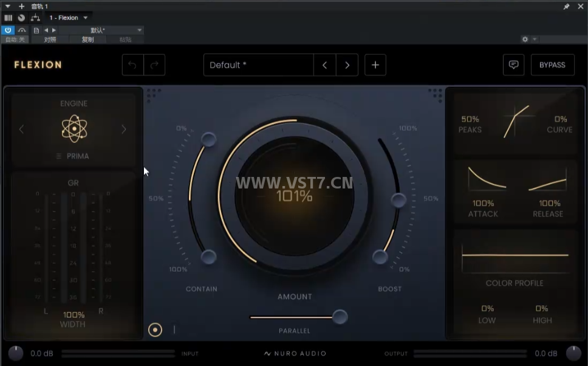
Task: Open the engine list beside PRIMA
Action: [58, 156]
